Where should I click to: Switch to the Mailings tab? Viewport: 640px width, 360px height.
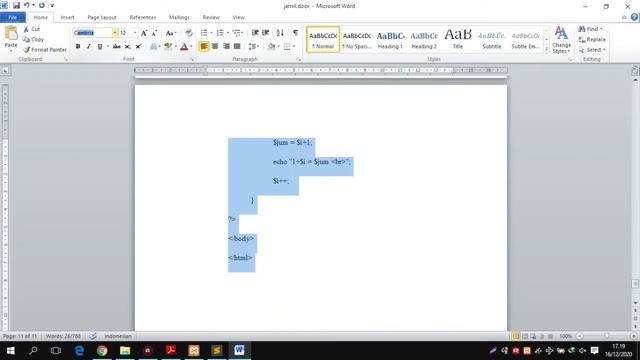pos(179,17)
